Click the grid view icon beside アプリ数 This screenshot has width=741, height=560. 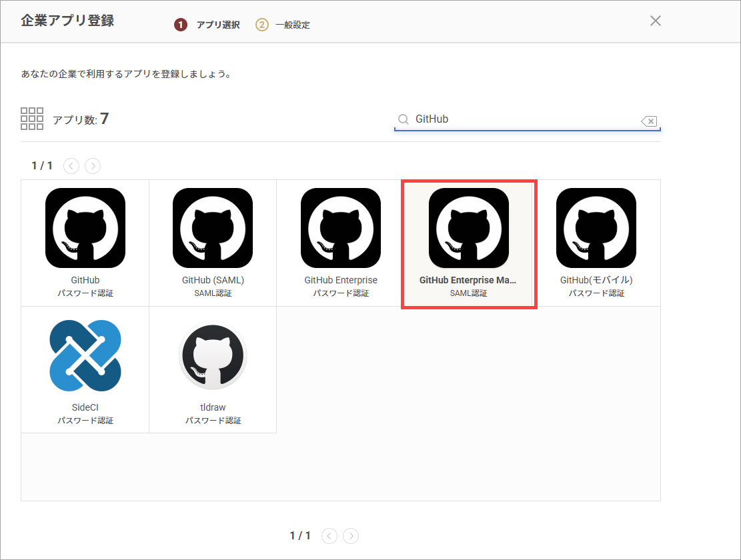pyautogui.click(x=32, y=119)
